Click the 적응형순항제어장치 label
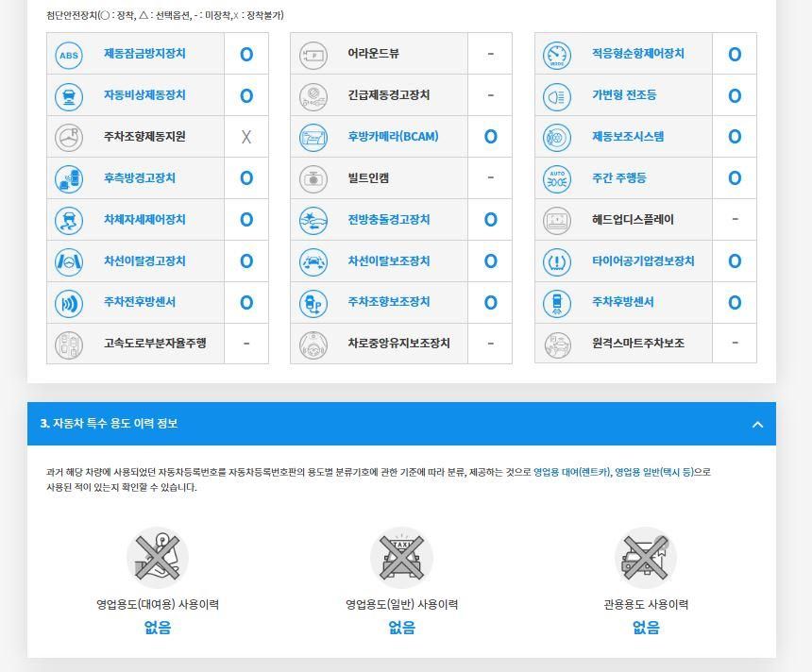 click(638, 54)
